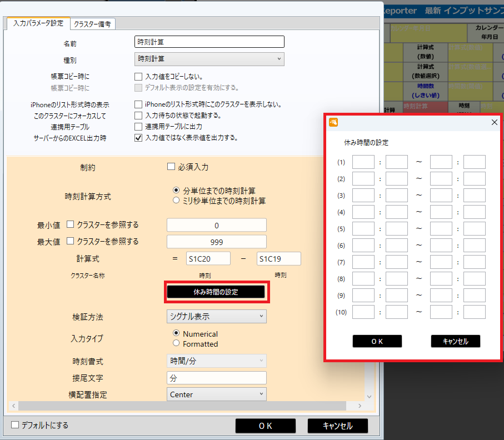Click キャンセル in the main settings dialog
Image resolution: width=504 pixels, height=440 pixels.
[337, 426]
